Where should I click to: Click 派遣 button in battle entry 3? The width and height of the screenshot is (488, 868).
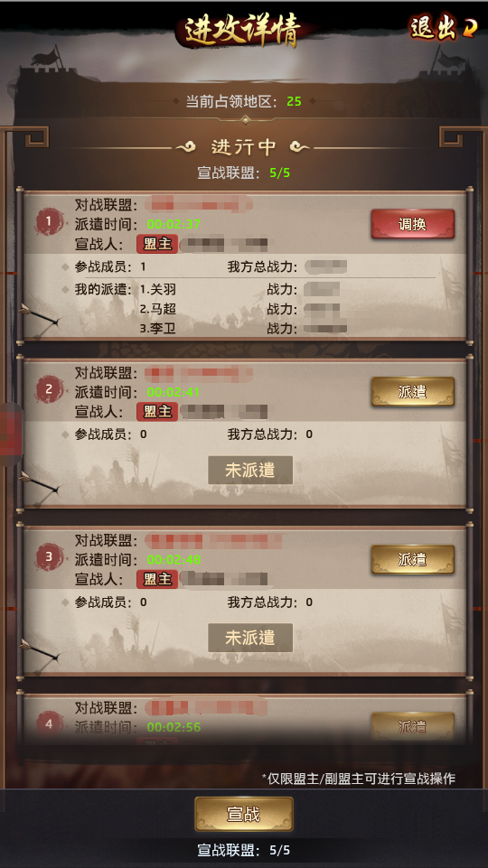coord(413,560)
